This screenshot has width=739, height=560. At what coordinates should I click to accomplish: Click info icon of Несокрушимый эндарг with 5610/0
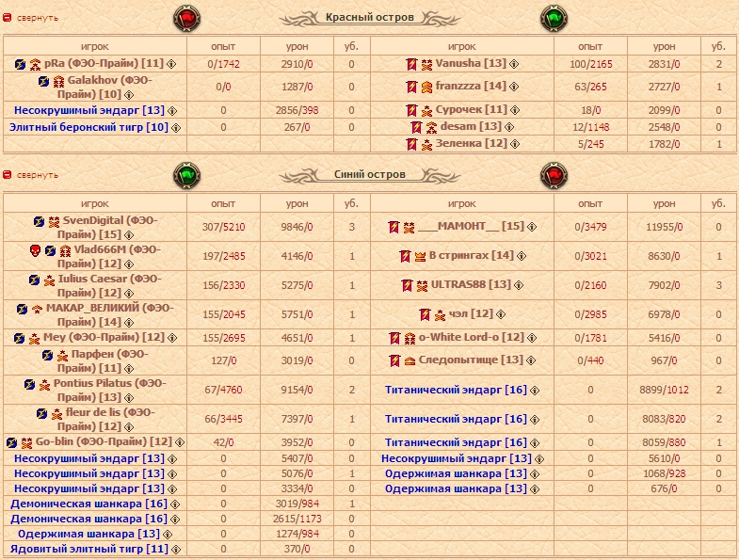pos(539,459)
